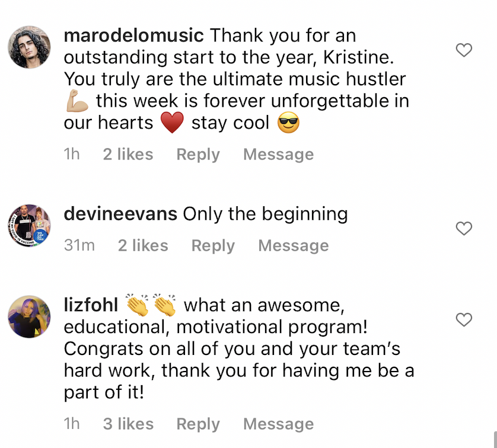This screenshot has width=497, height=448.
Task: View the 2 likes on devineevans' comment
Action: (x=142, y=245)
